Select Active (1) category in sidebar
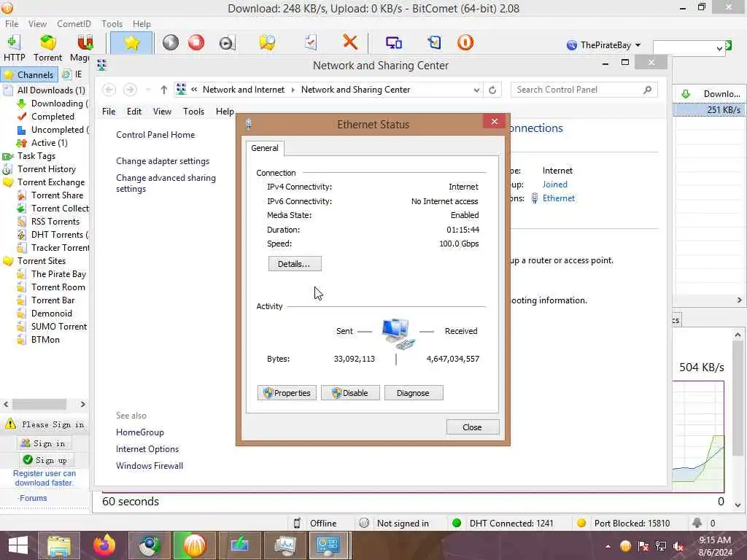 49,143
